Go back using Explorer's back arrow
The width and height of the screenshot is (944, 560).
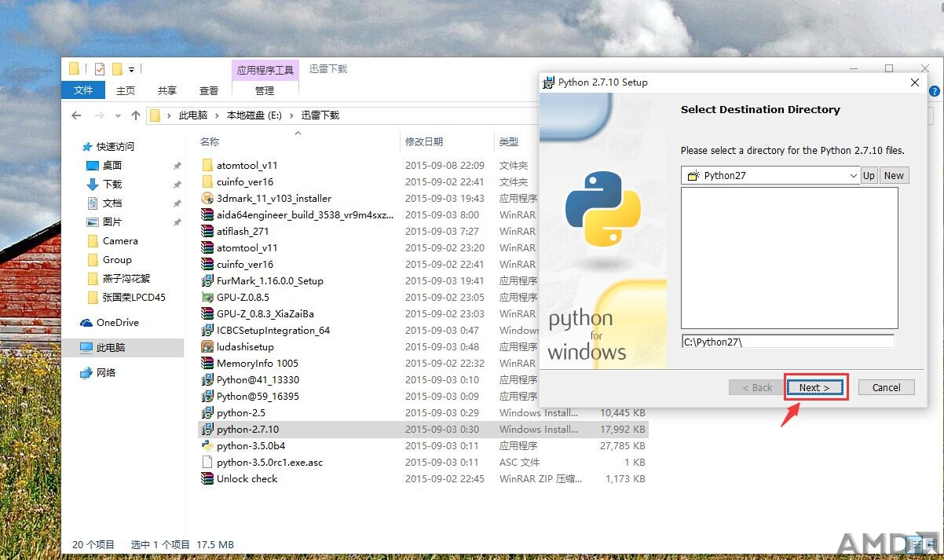[76, 115]
